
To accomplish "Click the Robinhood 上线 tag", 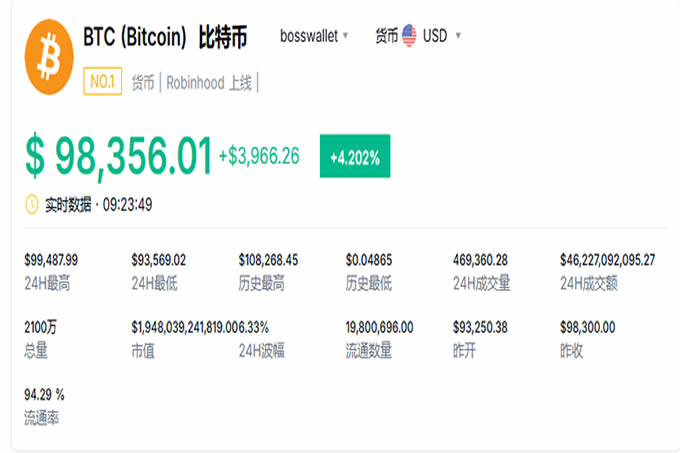I will pos(211,83).
